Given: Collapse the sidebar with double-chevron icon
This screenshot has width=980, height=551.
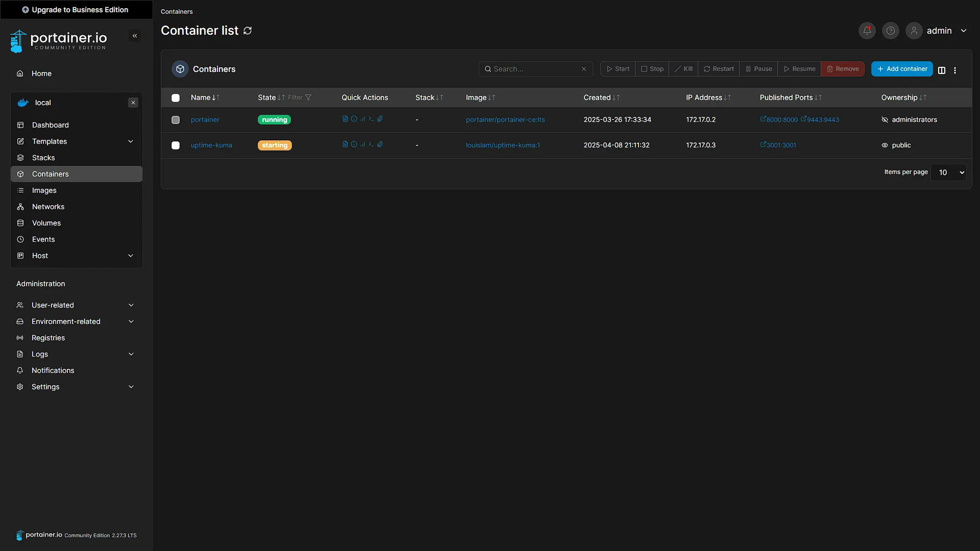Looking at the screenshot, I should coord(135,36).
